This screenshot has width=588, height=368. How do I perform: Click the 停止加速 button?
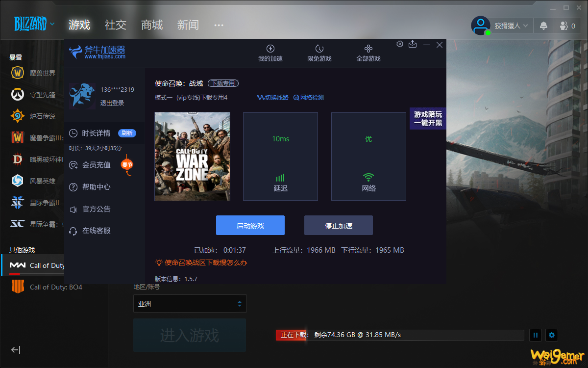(339, 225)
